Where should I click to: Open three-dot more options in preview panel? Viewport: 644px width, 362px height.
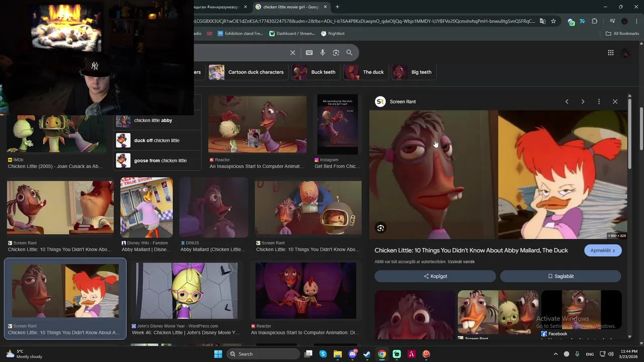click(599, 102)
